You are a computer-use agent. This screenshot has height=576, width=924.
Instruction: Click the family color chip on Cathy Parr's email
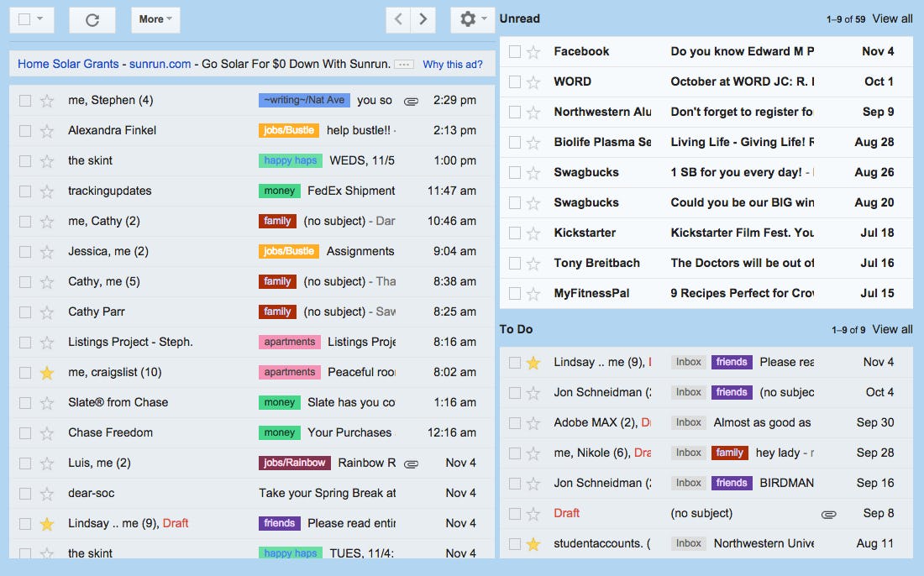click(x=277, y=312)
